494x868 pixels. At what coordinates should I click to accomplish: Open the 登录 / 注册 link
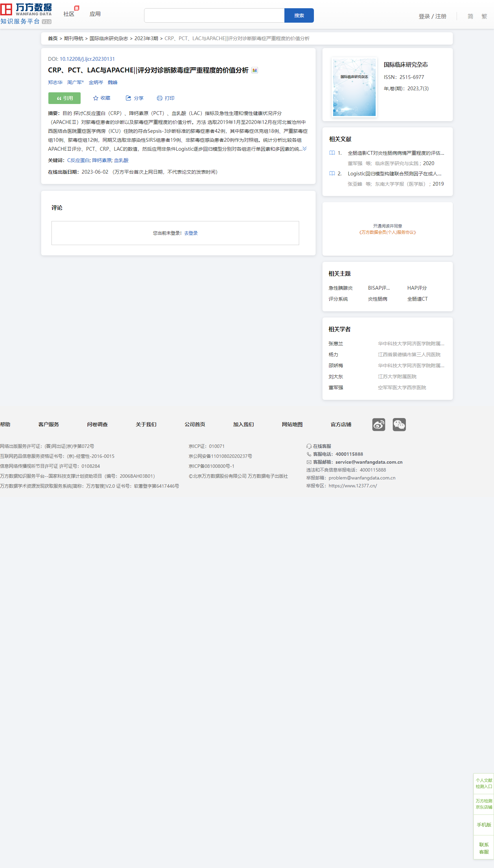click(x=432, y=16)
